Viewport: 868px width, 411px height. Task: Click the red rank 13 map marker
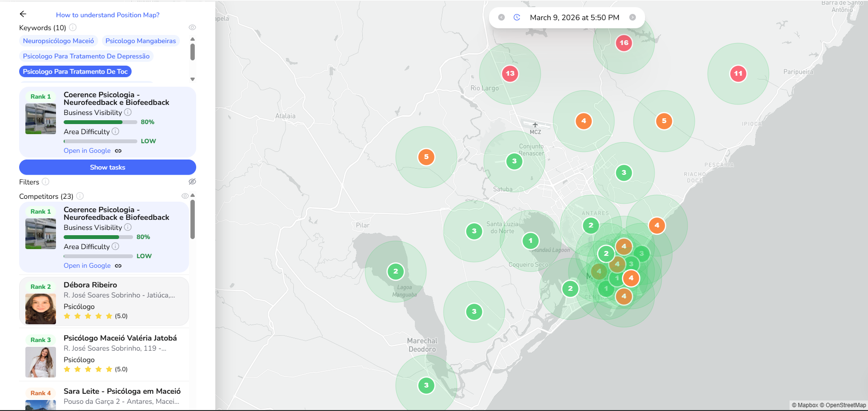click(510, 74)
